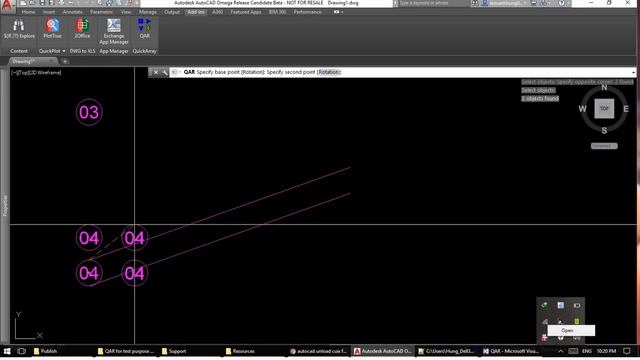Expand command line history arrow
This screenshot has height=360, width=640.
coord(633,72)
